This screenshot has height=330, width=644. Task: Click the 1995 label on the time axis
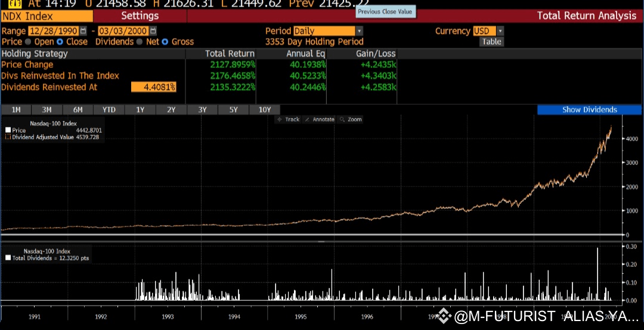tap(301, 316)
